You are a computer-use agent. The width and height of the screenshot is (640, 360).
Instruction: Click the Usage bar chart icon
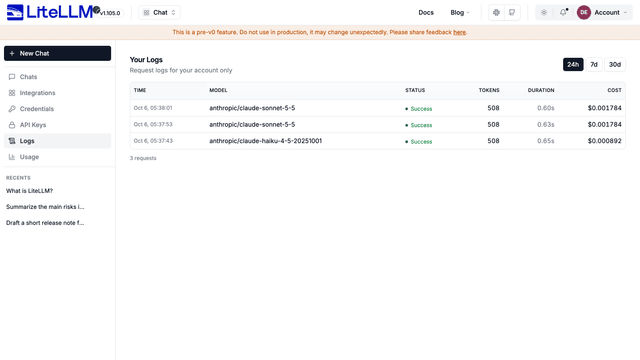tap(12, 157)
